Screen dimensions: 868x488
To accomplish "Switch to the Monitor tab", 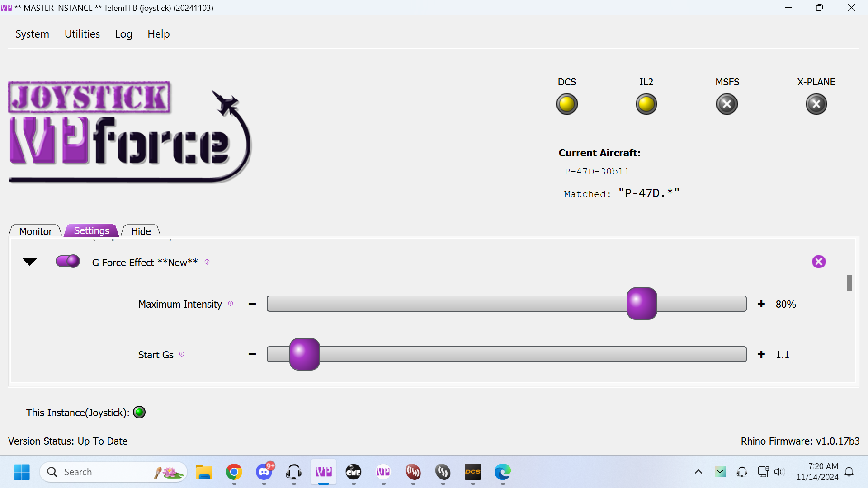I will pyautogui.click(x=35, y=231).
